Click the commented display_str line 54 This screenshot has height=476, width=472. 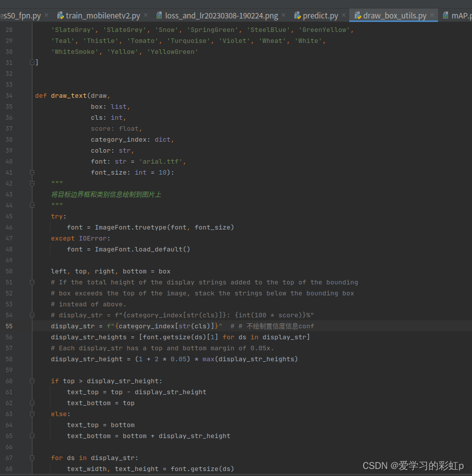[182, 315]
